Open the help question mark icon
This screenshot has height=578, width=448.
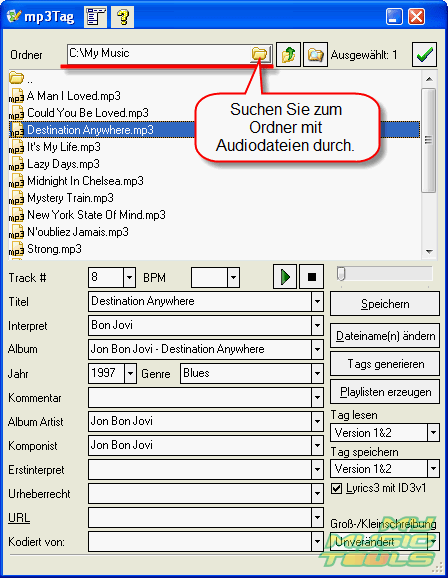pos(122,17)
